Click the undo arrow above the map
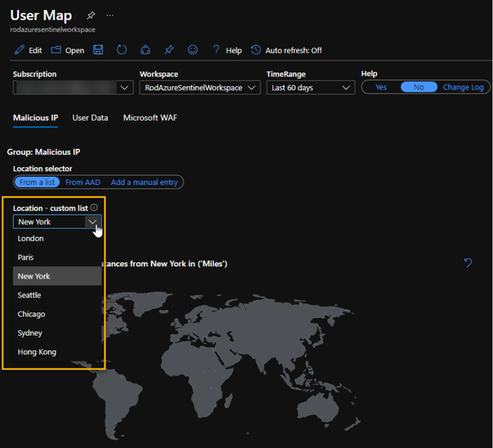The image size is (493, 448). [467, 263]
